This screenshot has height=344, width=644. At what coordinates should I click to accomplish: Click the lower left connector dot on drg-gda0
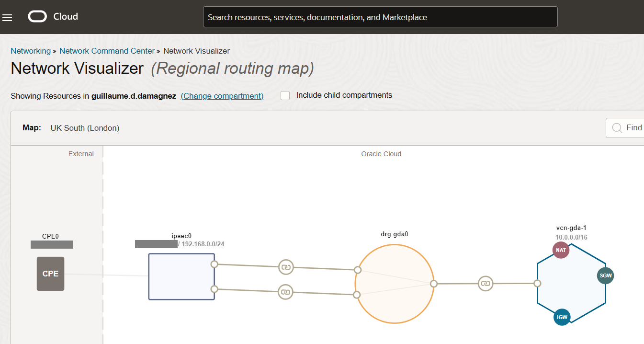click(x=357, y=295)
